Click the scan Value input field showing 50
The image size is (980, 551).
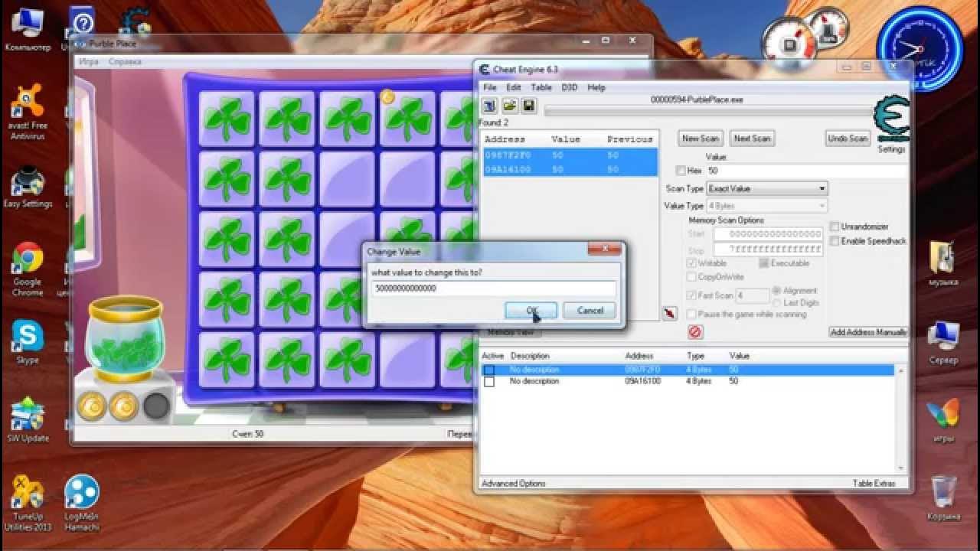coord(806,171)
